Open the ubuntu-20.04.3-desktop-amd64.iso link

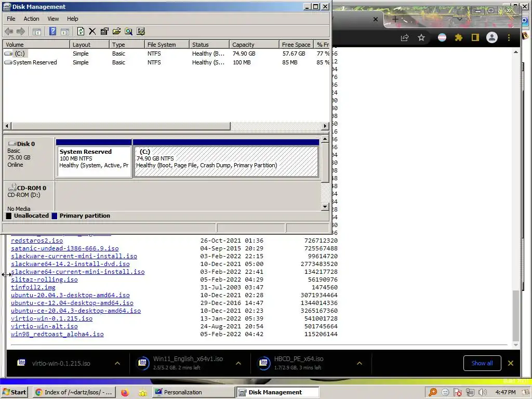[70, 295]
